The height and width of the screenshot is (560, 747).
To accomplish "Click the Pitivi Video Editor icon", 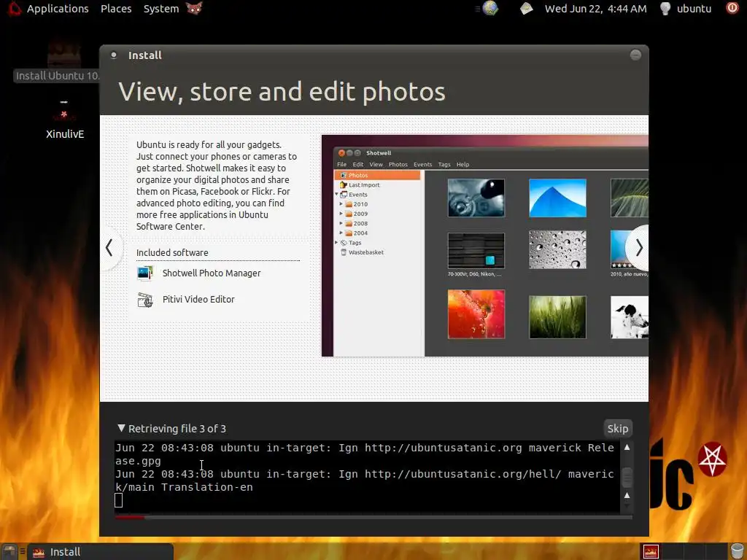I will (145, 300).
